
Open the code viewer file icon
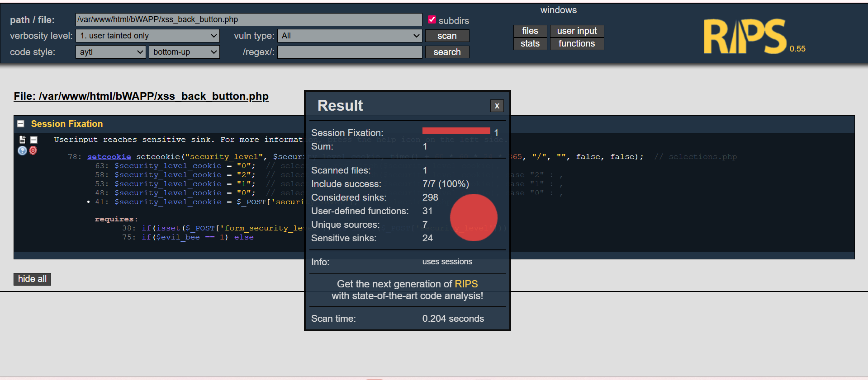22,140
